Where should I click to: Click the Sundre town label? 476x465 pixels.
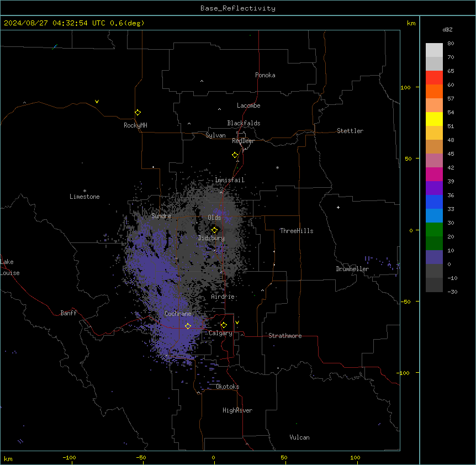pos(161,216)
